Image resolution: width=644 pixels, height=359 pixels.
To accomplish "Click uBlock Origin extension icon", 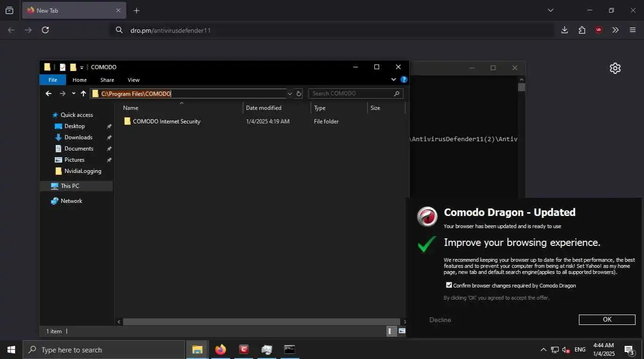I will point(599,30).
